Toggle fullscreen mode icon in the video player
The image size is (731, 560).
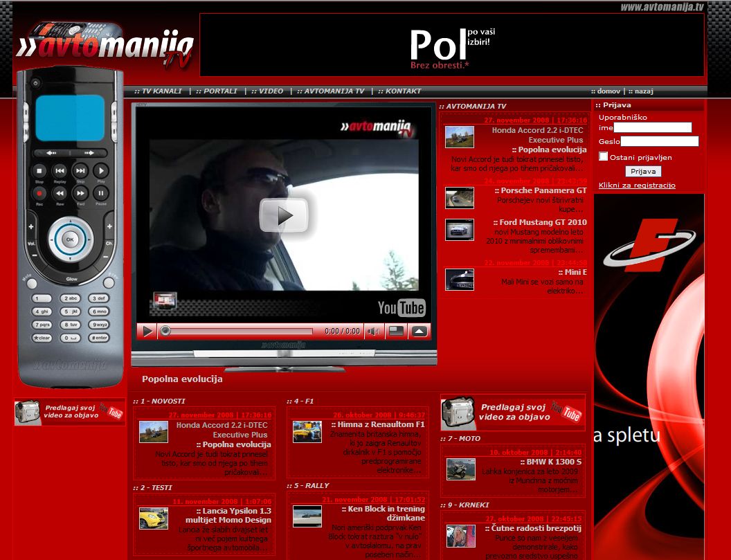point(396,332)
